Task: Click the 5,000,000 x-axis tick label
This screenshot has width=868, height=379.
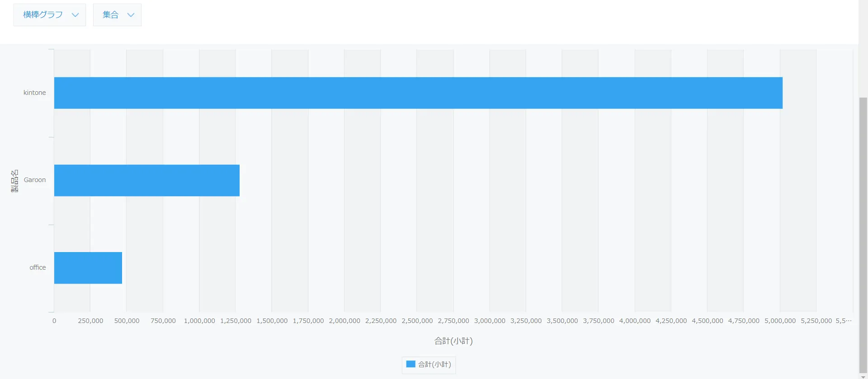Action: click(780, 321)
